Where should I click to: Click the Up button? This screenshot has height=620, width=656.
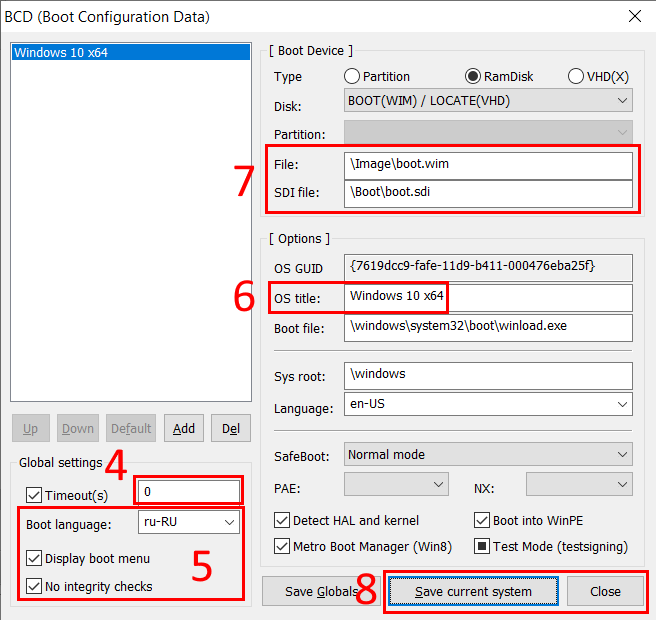tap(31, 428)
